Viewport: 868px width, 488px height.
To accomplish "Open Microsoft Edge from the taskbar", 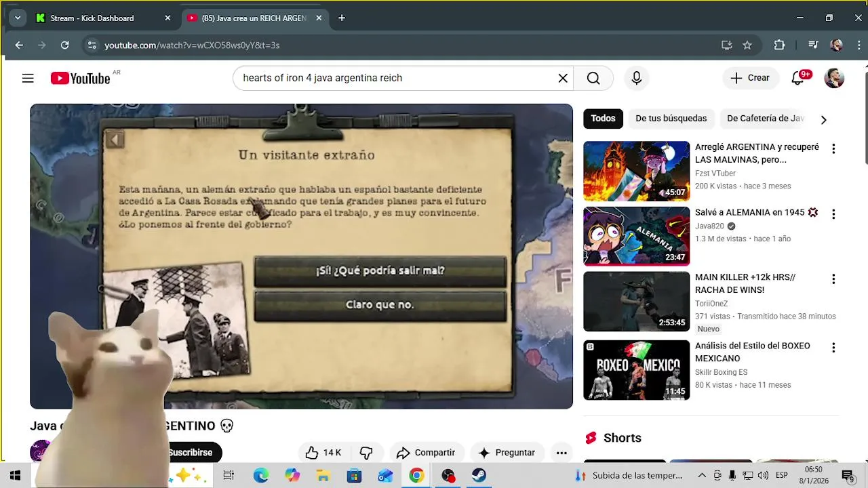I will [x=261, y=476].
